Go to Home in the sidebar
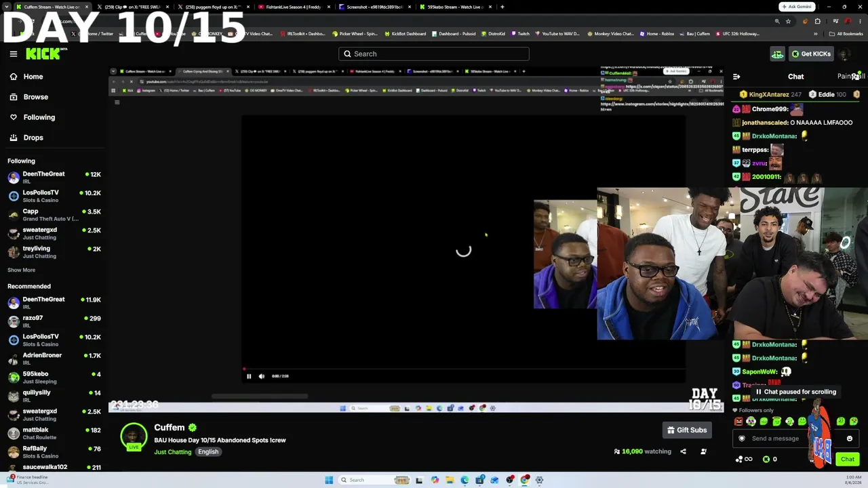This screenshot has width=868, height=488. tap(33, 77)
